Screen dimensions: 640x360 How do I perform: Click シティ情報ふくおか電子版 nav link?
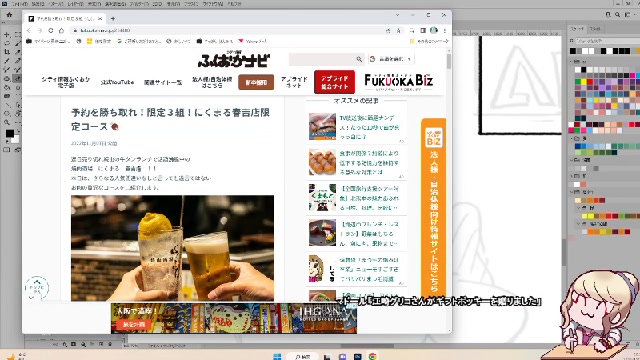point(66,82)
